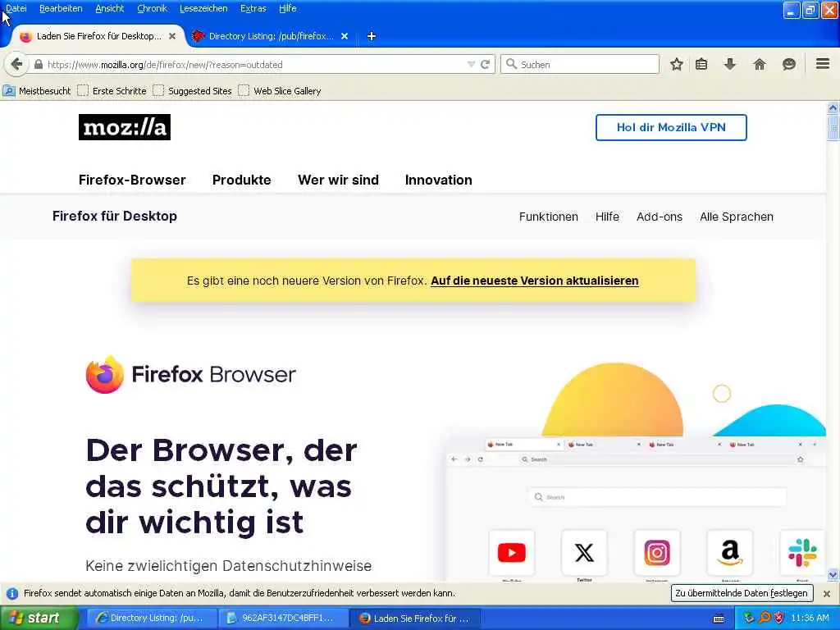Open a new tab with plus icon
840x630 pixels.
coord(372,36)
